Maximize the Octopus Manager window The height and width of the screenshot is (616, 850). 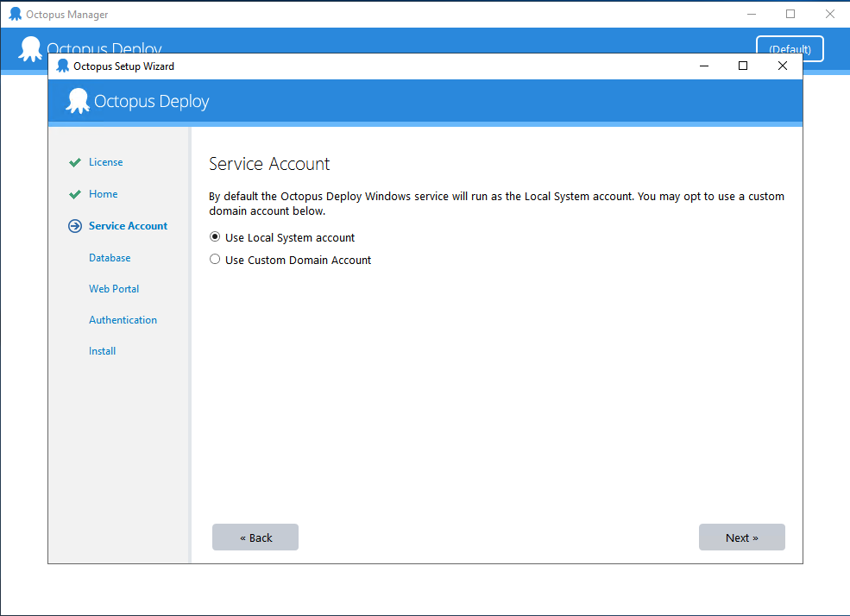790,14
